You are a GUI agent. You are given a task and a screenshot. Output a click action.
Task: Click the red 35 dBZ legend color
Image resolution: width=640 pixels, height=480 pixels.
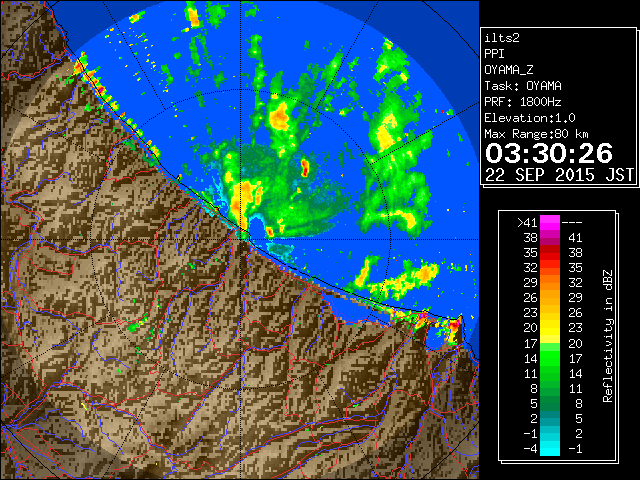[x=550, y=253]
